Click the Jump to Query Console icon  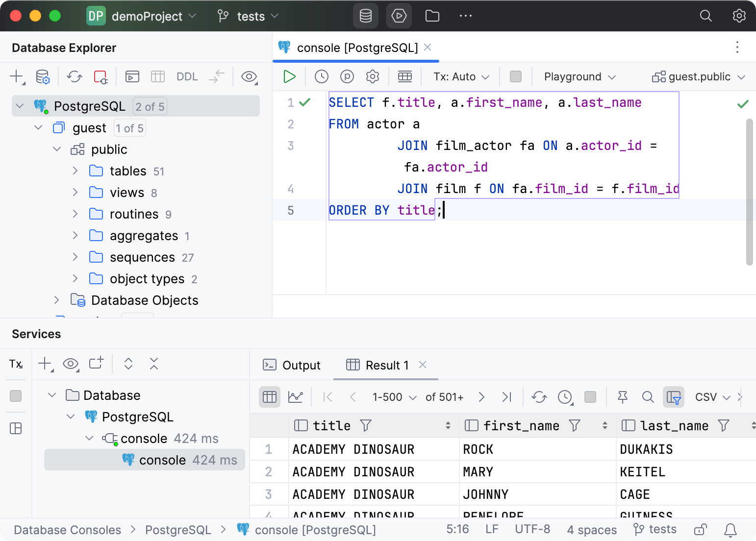pyautogui.click(x=131, y=76)
